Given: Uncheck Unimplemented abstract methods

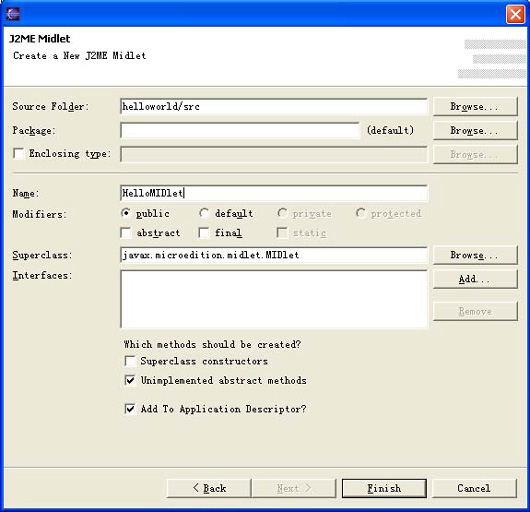Looking at the screenshot, I should click(130, 380).
